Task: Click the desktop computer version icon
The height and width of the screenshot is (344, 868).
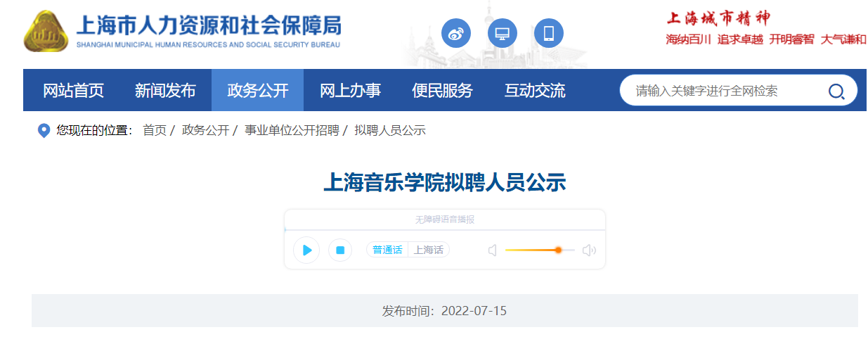Action: tap(503, 33)
